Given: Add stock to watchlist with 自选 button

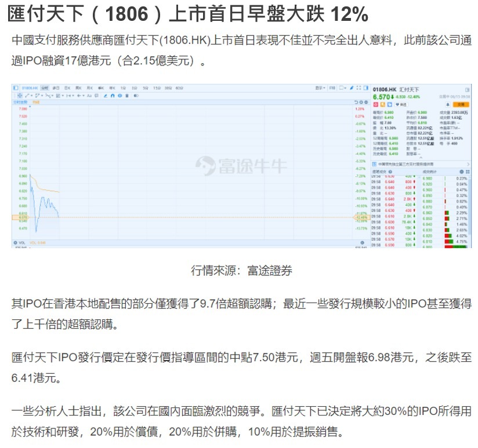Looking at the screenshot, I should (401, 104).
